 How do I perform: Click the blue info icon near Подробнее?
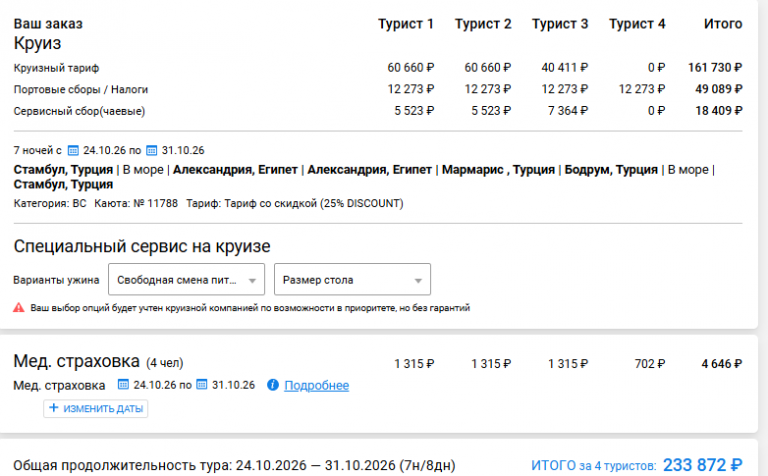point(273,385)
